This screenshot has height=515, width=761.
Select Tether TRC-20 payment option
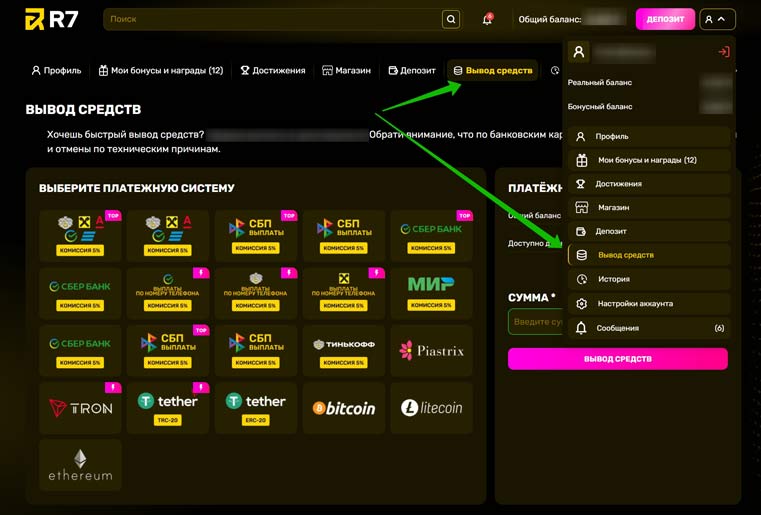point(168,407)
